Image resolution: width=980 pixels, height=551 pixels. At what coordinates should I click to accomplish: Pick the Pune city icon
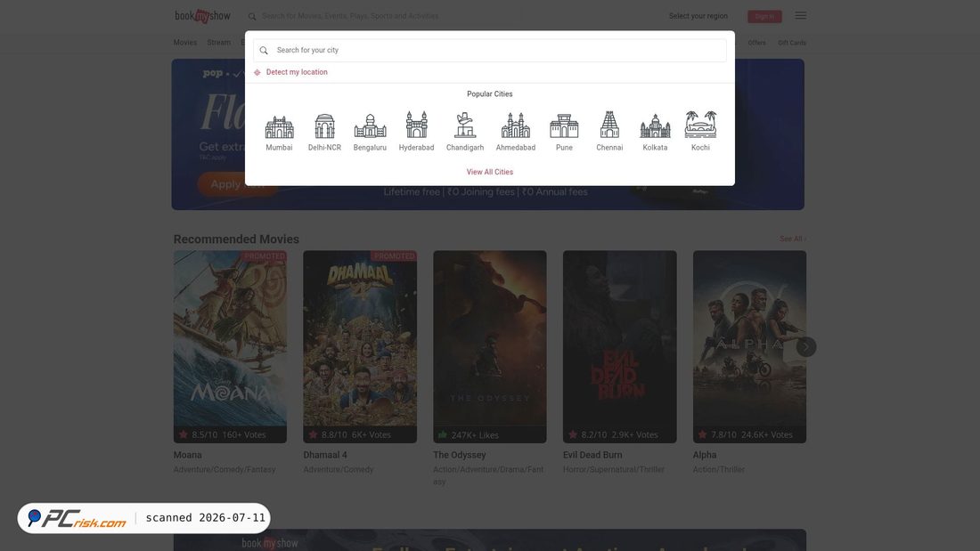(x=564, y=126)
